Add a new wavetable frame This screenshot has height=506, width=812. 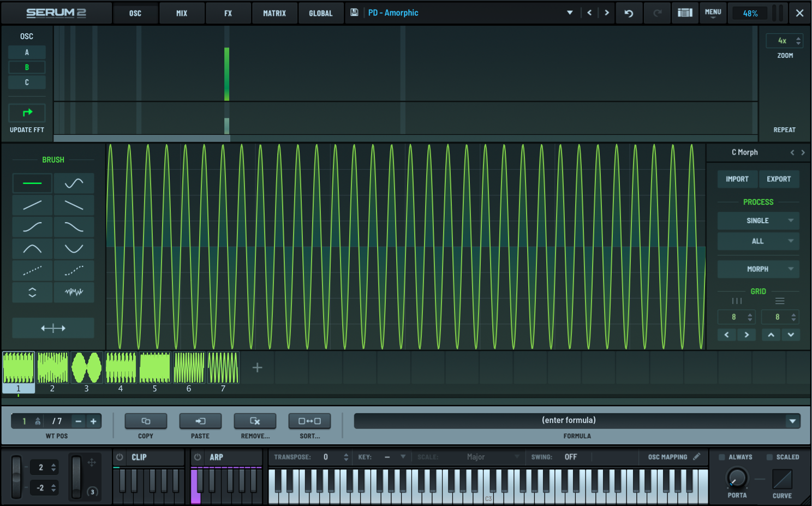click(x=257, y=368)
